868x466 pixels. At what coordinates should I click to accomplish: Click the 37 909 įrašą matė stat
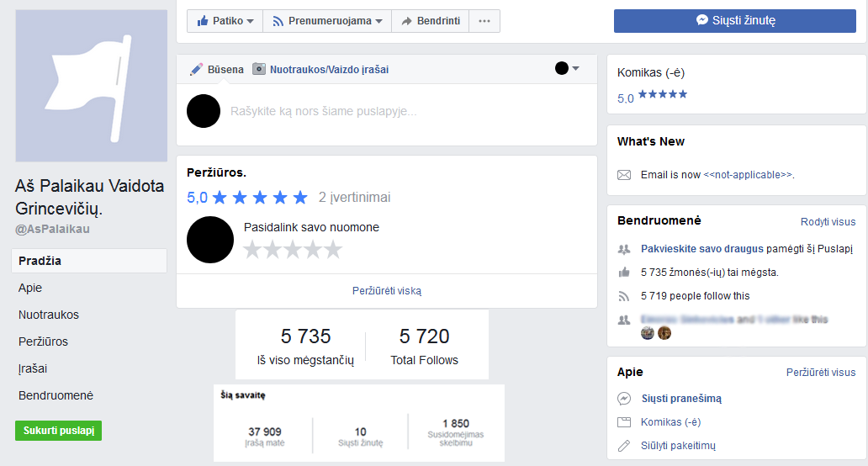click(265, 436)
